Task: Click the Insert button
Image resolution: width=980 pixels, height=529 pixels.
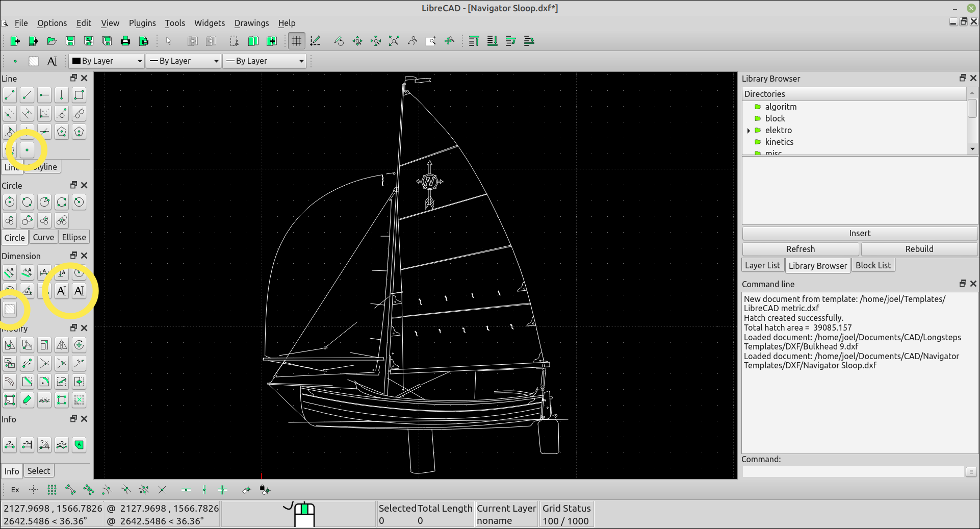Action: pyautogui.click(x=860, y=233)
